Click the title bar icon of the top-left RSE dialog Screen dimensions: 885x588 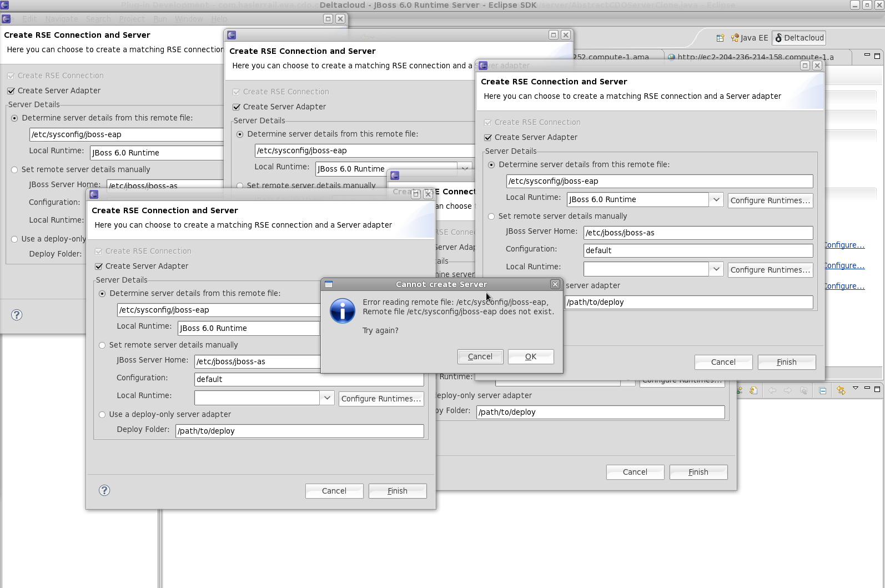[6, 19]
